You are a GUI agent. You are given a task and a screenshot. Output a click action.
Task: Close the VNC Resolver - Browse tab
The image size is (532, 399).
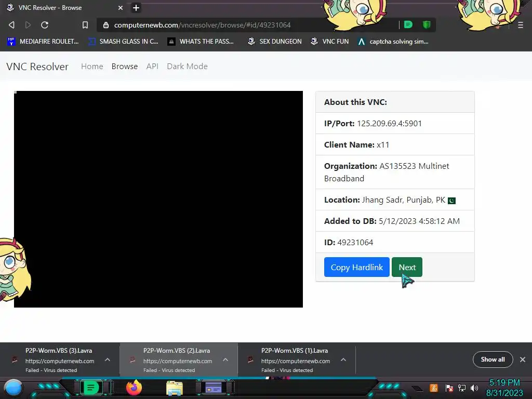click(x=121, y=7)
